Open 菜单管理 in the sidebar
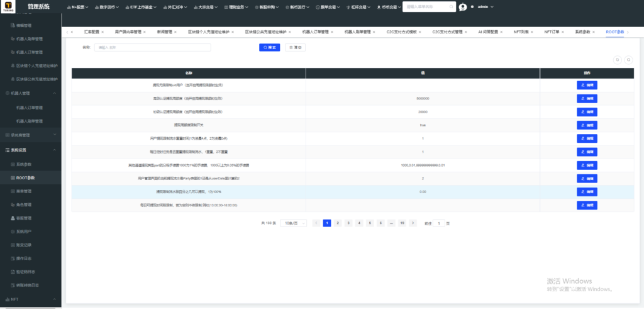This screenshot has width=644, height=309. tap(23, 191)
